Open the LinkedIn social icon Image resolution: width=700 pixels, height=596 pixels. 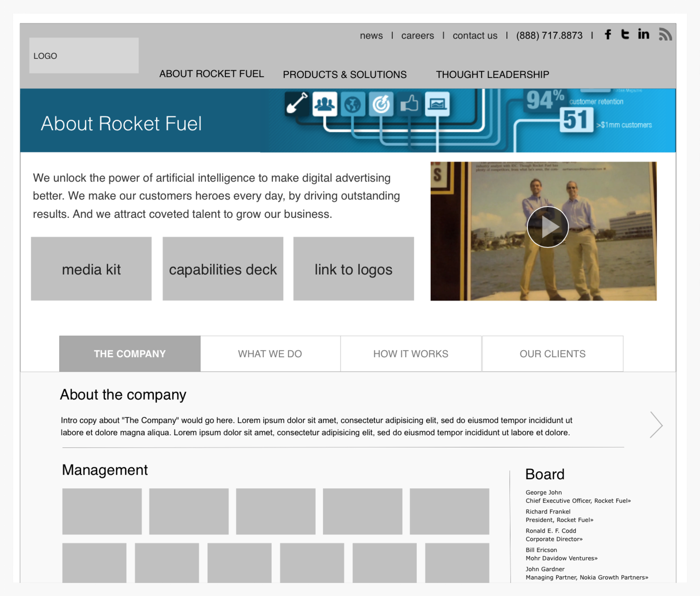click(644, 34)
